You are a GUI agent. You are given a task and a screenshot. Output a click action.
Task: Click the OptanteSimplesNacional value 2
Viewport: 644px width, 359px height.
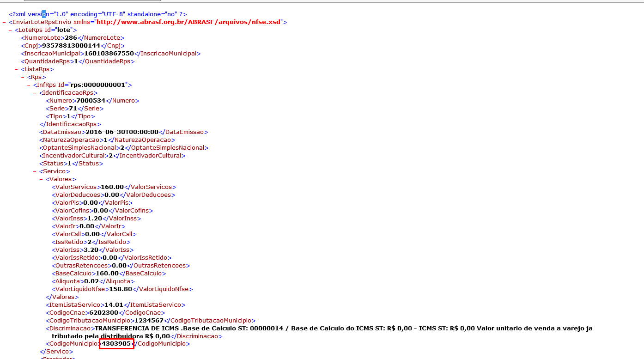coord(122,148)
